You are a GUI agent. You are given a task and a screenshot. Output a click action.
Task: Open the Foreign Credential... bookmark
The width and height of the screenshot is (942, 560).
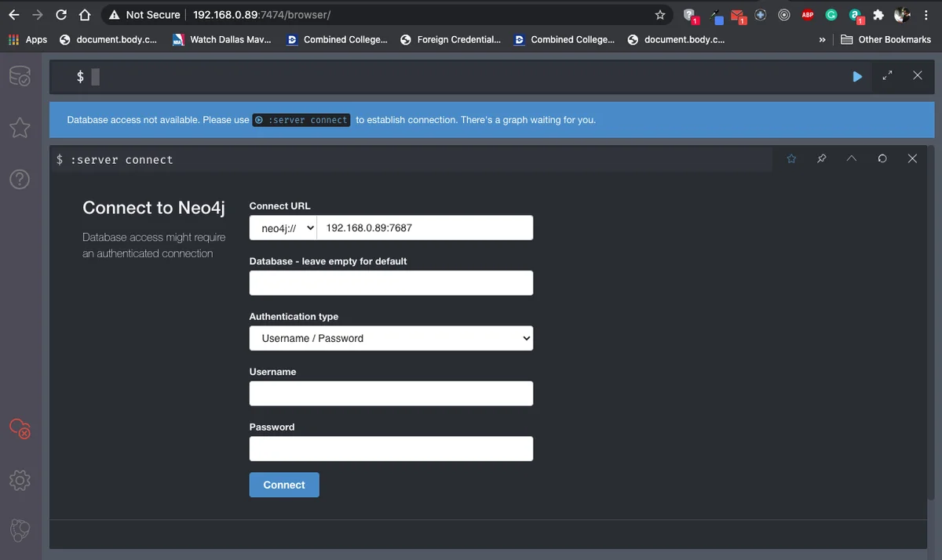451,39
